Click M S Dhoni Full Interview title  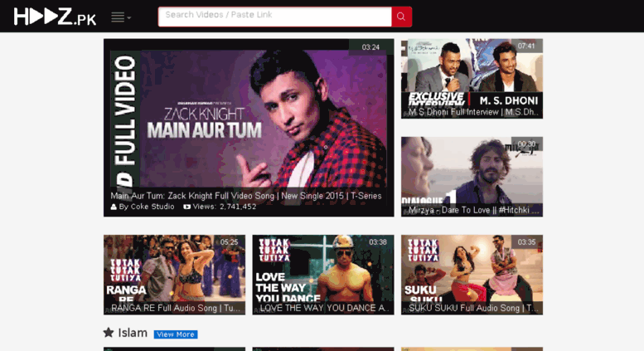pyautogui.click(x=473, y=112)
